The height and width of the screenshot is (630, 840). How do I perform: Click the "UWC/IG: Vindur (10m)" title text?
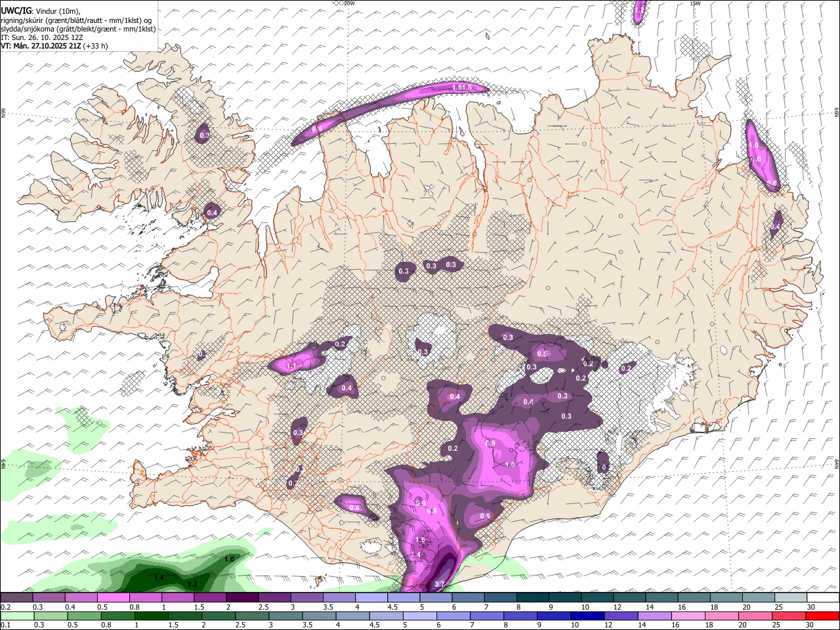pyautogui.click(x=41, y=10)
